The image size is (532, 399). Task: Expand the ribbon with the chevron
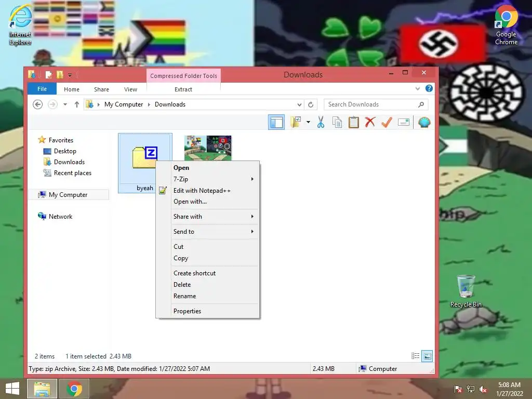pyautogui.click(x=418, y=88)
